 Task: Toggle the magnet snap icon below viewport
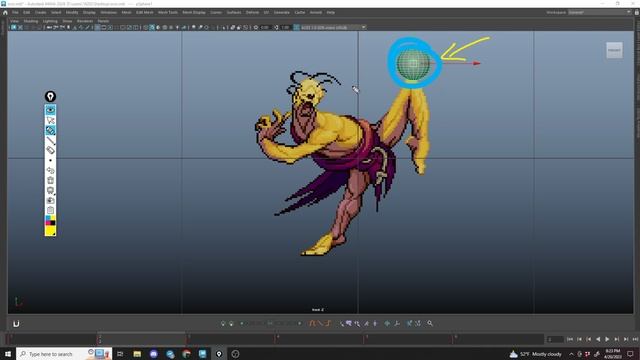[x=16, y=324]
